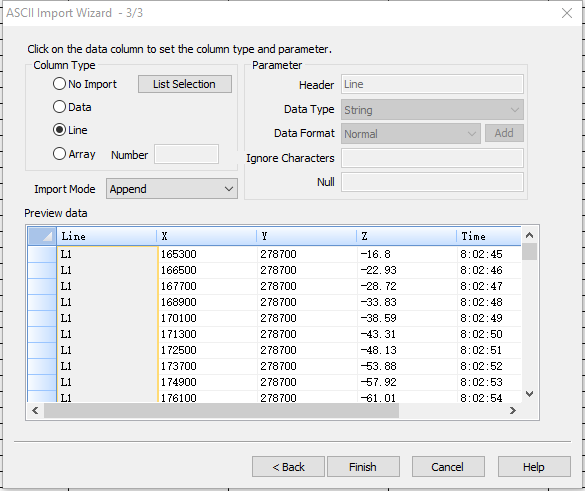The width and height of the screenshot is (585, 491).
Task: Click the Add format button
Action: click(x=504, y=133)
